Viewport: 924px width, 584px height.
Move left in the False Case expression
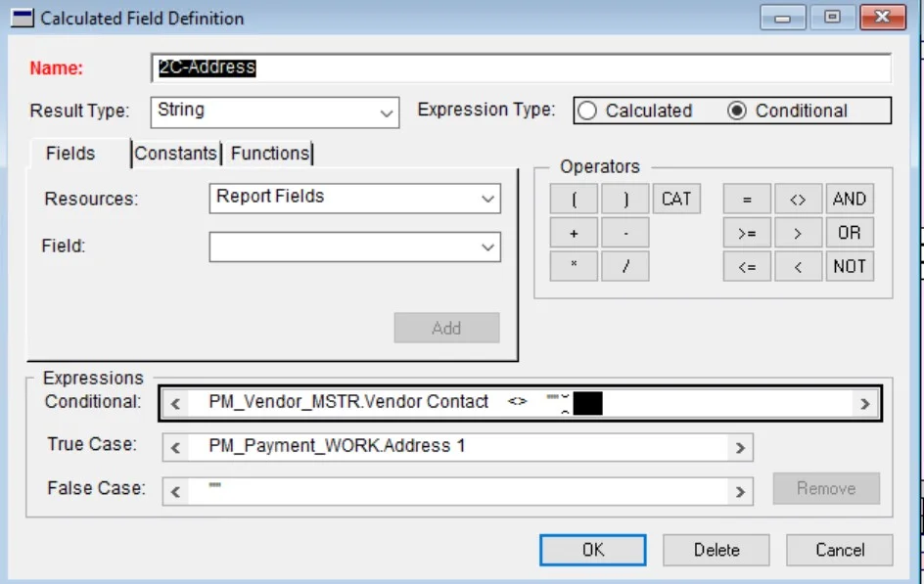(x=175, y=492)
